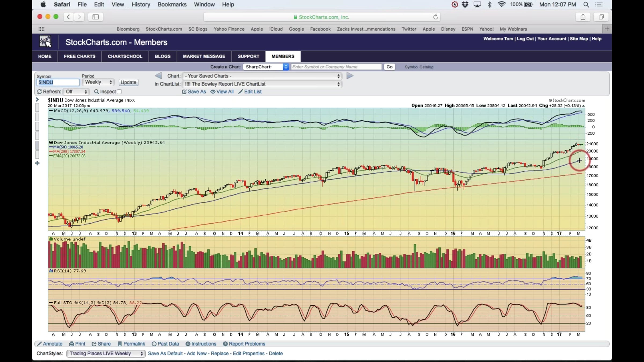Viewport: 644px width, 362px height.
Task: Click the Bluetooth status icon
Action: pos(489,4)
